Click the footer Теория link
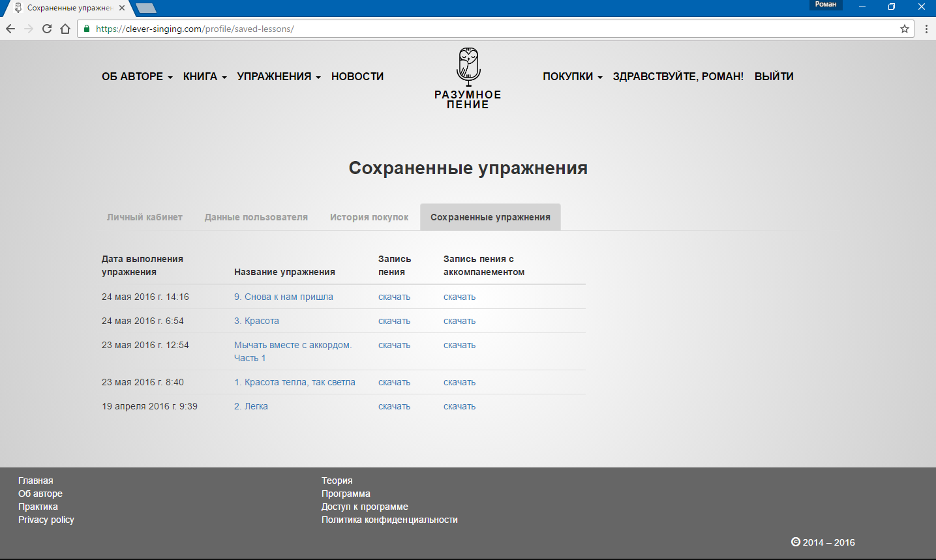936x560 pixels. (x=337, y=480)
